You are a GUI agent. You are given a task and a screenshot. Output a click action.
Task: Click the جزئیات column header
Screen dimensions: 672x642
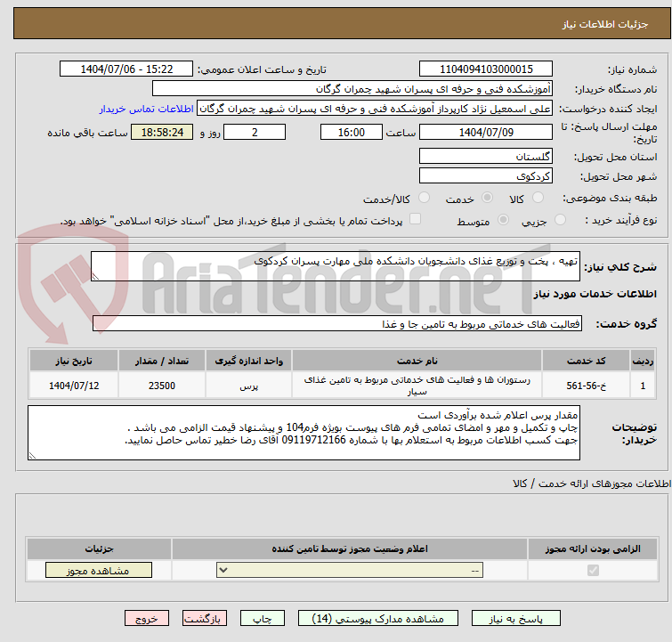coord(100,549)
